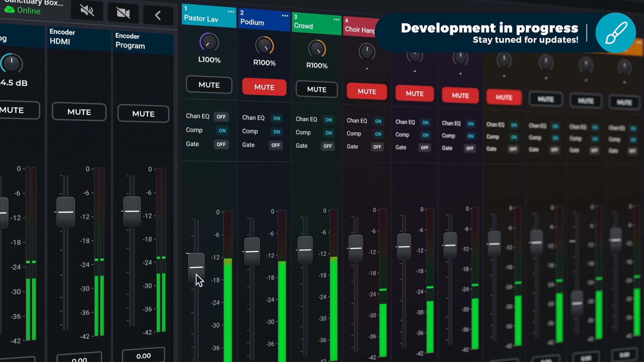Open the options menu on the Crowd channel
This screenshot has width=644, height=362.
pos(337,20)
